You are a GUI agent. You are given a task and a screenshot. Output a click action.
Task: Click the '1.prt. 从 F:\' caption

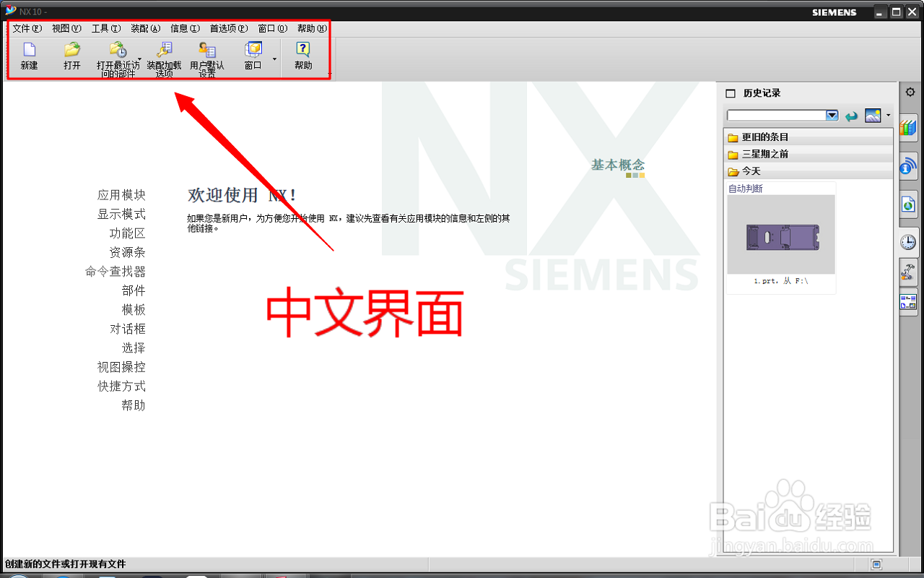(781, 281)
